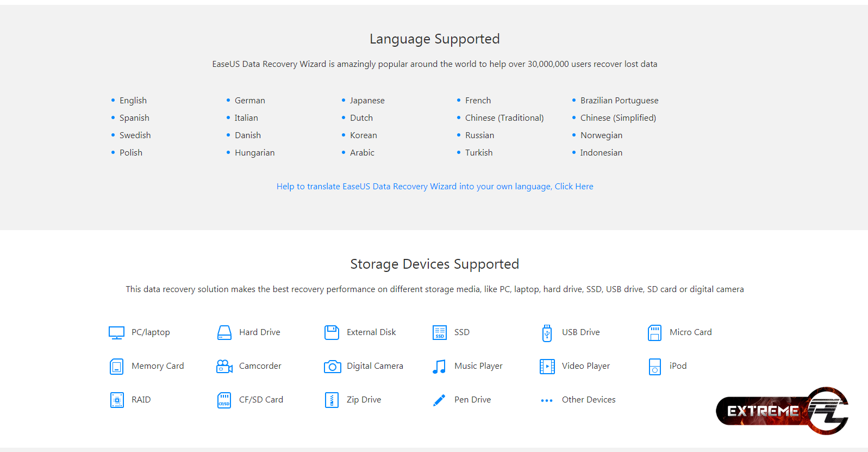The height and width of the screenshot is (452, 868).
Task: Click the Camcorder icon
Action: 224,366
